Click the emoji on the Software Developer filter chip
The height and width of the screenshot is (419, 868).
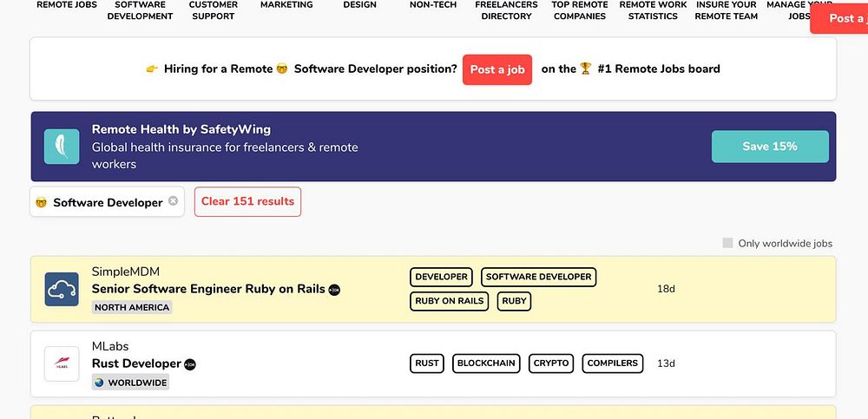click(x=41, y=203)
